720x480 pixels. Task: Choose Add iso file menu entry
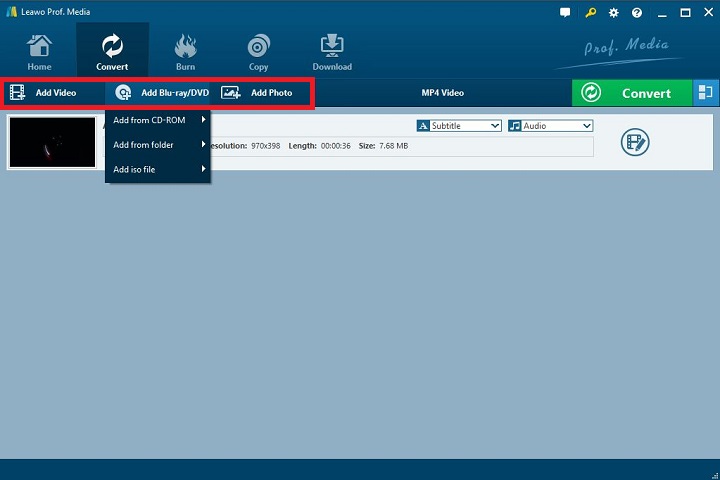pyautogui.click(x=158, y=169)
